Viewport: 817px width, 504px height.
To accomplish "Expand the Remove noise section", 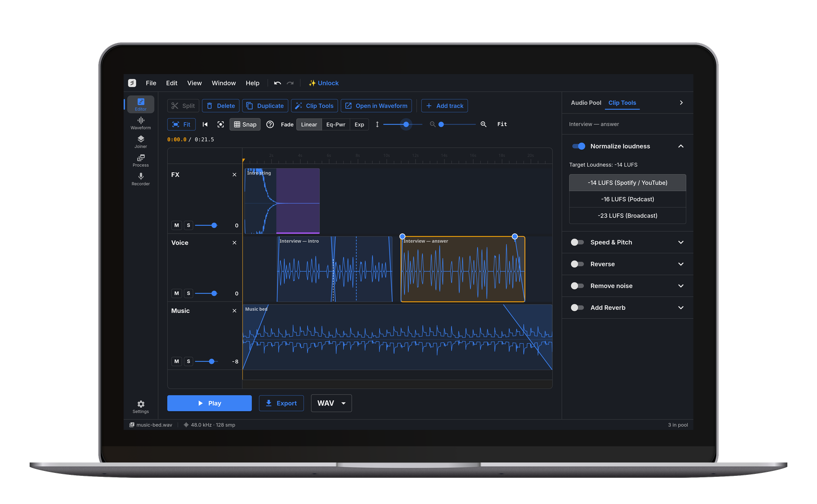I will tap(681, 286).
